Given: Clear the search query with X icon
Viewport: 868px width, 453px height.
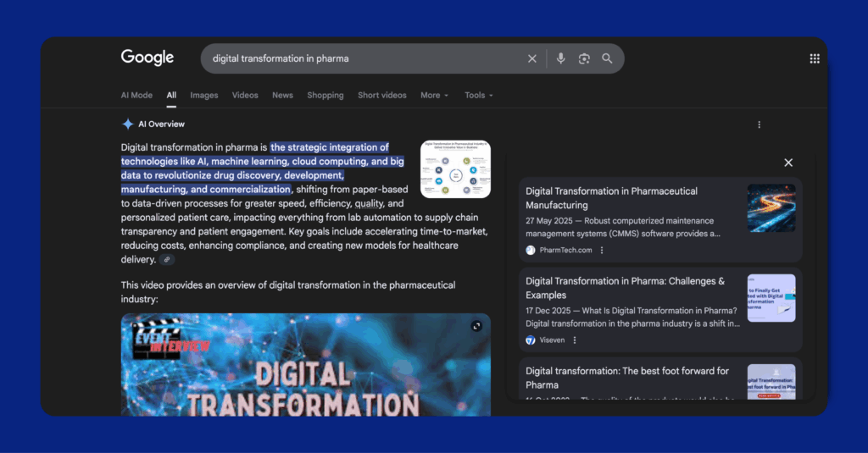Looking at the screenshot, I should pos(532,58).
